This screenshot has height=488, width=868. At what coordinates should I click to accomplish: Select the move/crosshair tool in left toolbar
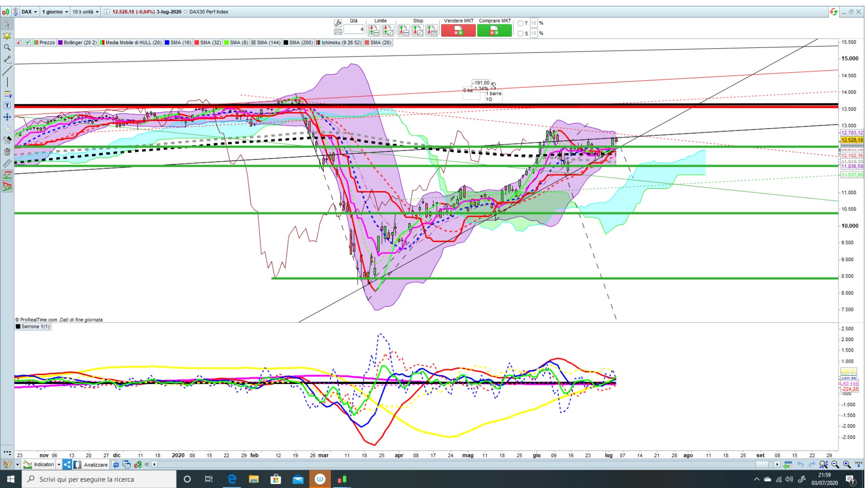click(7, 117)
